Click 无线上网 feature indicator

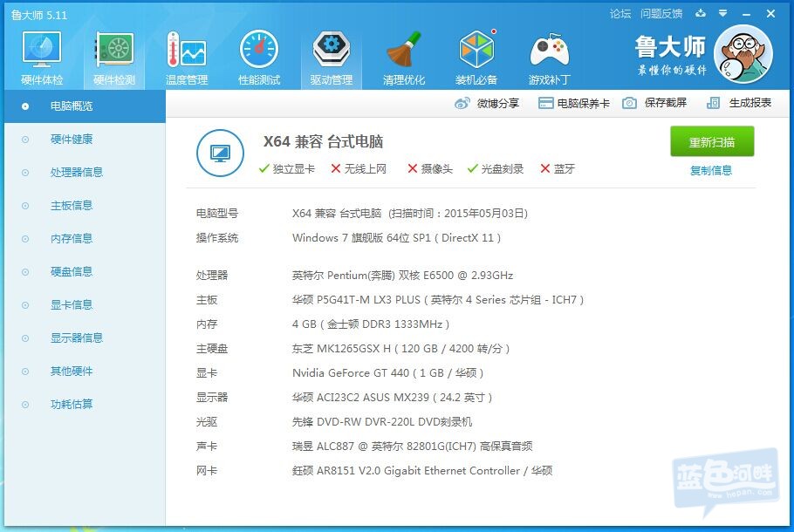pyautogui.click(x=359, y=168)
